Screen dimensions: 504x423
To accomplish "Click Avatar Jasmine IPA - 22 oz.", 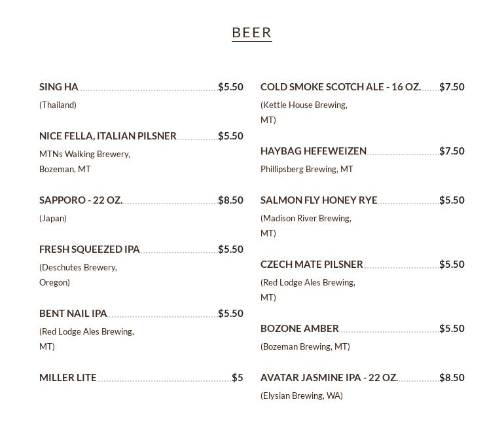I will coord(329,378).
